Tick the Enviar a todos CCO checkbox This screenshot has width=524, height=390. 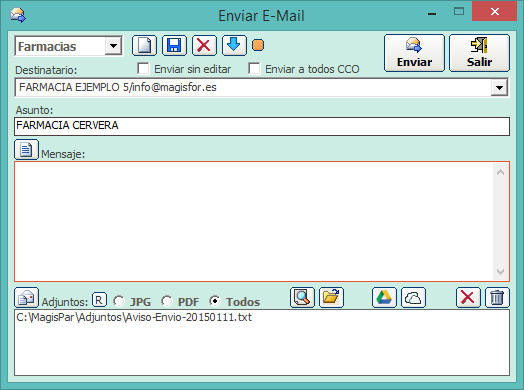point(254,69)
